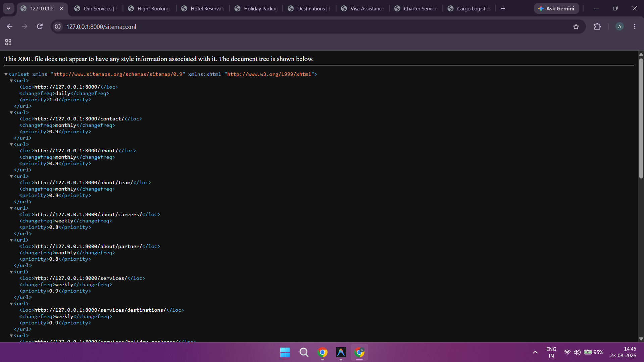This screenshot has height=362, width=644.
Task: Collapse the url node containing /about/careers/
Action: [11, 208]
